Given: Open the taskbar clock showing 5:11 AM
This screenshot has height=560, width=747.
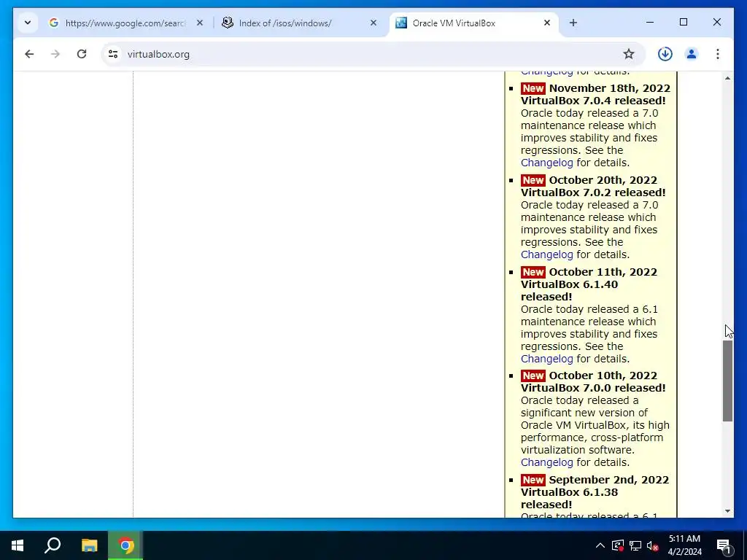Looking at the screenshot, I should 684,545.
